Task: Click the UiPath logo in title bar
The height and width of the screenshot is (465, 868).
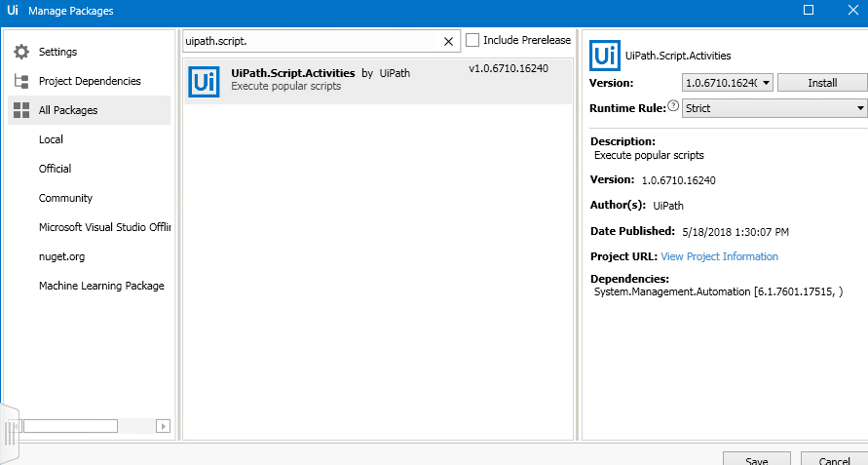Action: coord(13,11)
